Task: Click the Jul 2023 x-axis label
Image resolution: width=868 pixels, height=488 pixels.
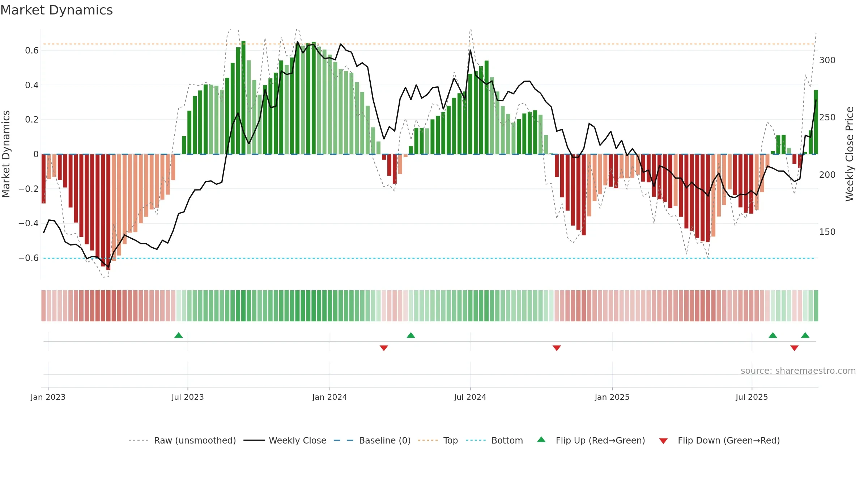Action: click(x=188, y=397)
